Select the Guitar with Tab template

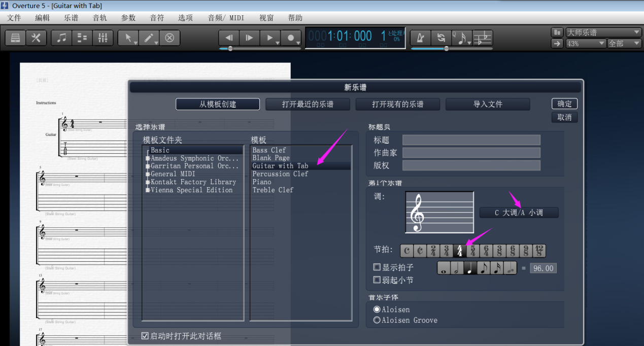(280, 165)
